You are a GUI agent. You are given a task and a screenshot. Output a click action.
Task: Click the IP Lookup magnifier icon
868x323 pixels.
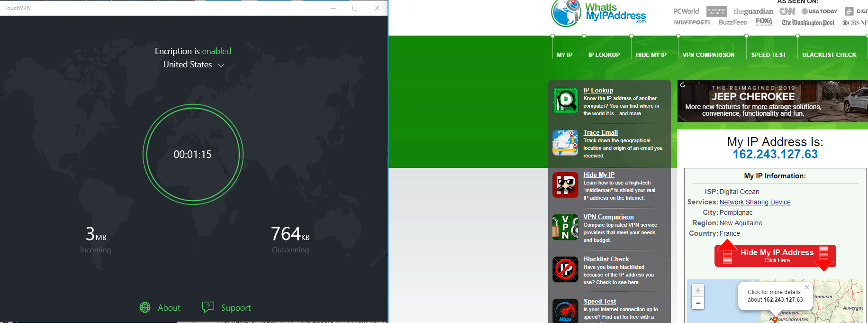click(565, 101)
